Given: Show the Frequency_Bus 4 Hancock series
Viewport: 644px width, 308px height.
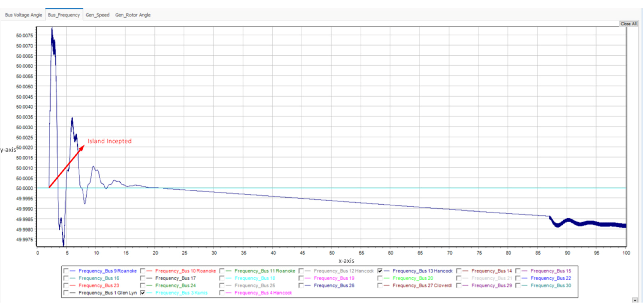Looking at the screenshot, I should click(221, 292).
